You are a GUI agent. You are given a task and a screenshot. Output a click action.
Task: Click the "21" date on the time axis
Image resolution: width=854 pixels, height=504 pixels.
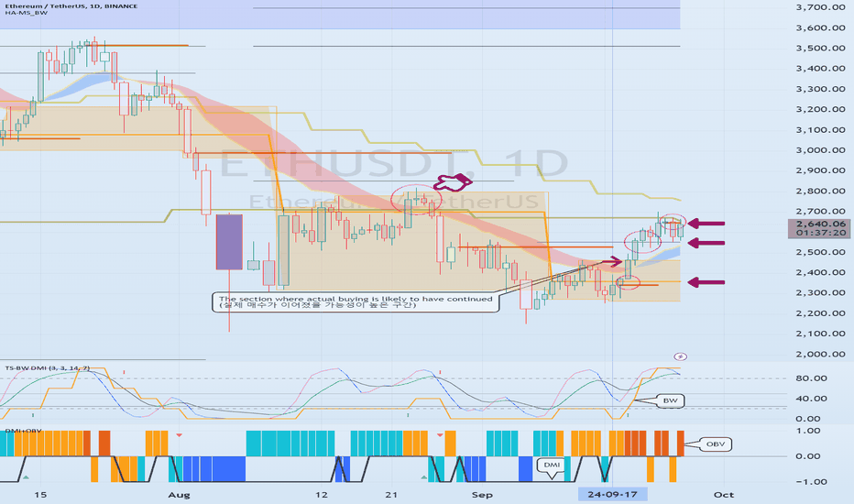(391, 495)
